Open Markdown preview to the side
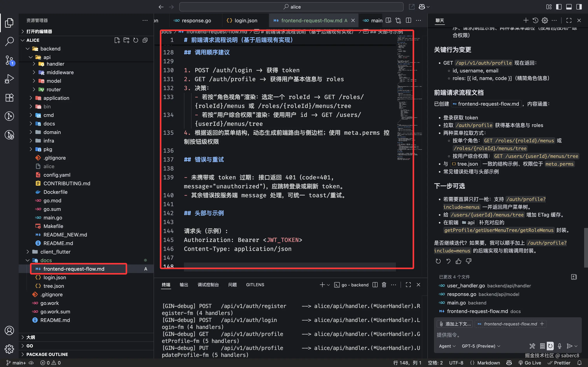Viewport: 588px width, 367px height. click(x=388, y=21)
